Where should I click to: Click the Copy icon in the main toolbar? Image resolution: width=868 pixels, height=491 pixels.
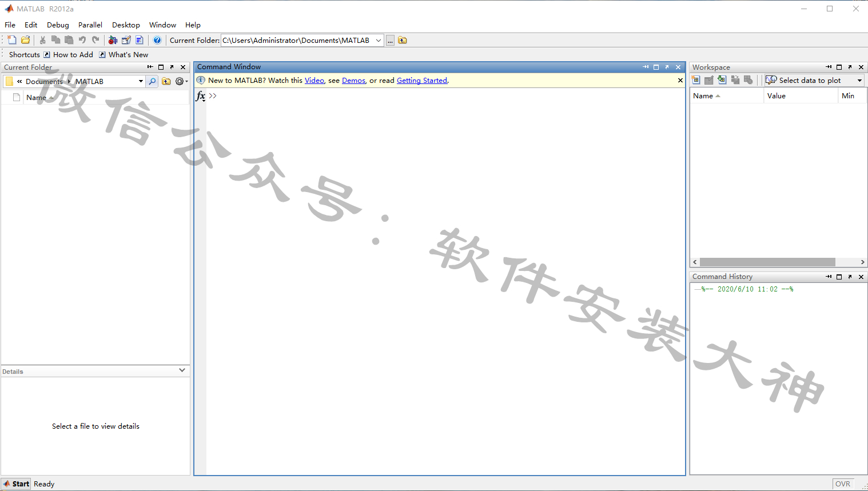coord(55,40)
